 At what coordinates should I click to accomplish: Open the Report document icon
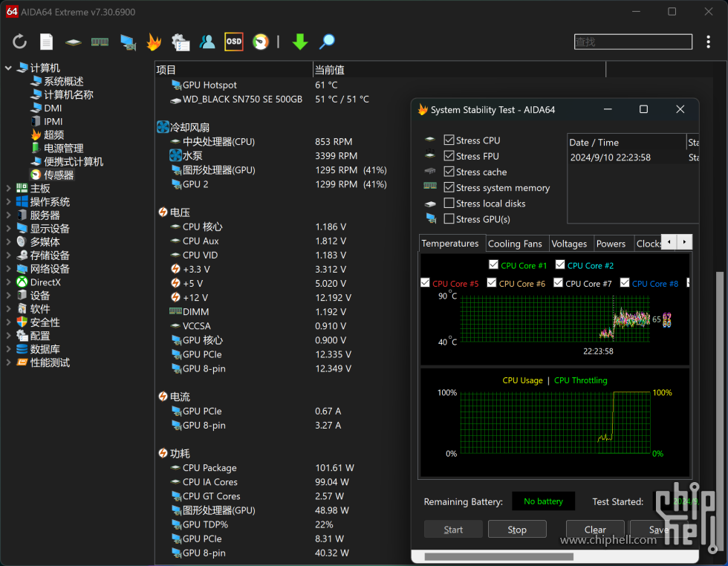(x=46, y=42)
